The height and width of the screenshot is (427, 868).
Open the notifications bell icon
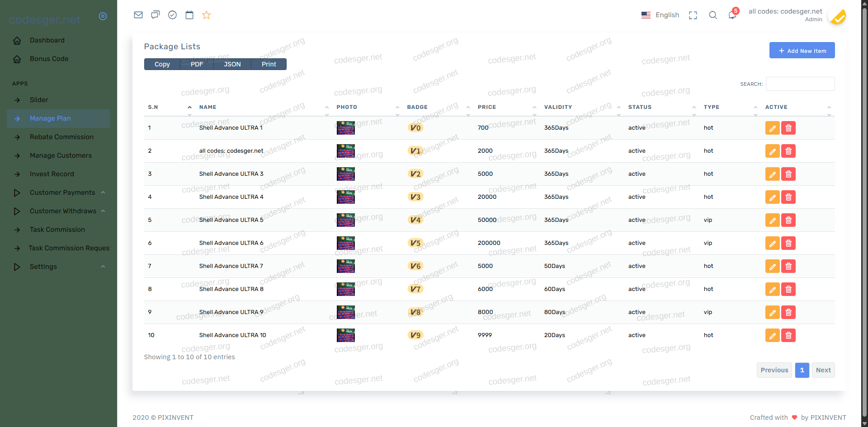tap(732, 15)
